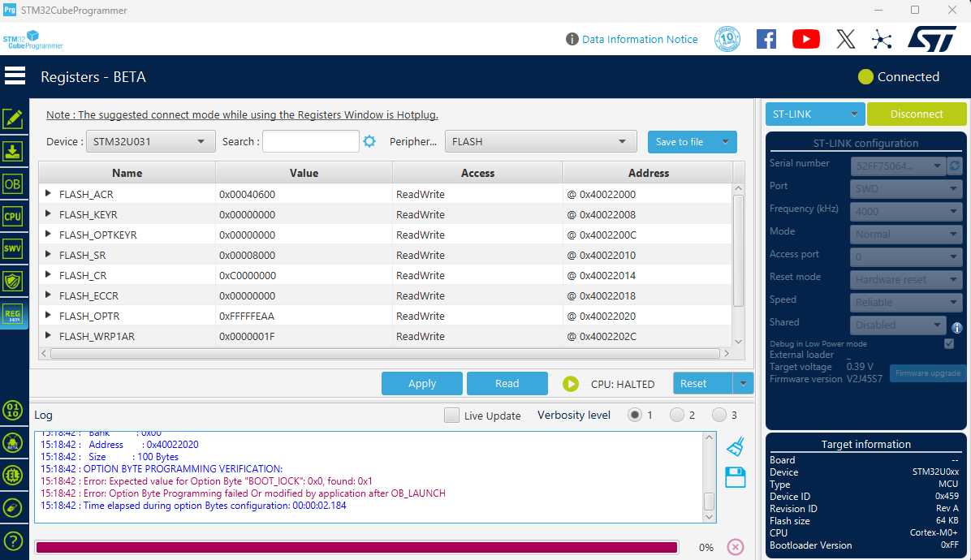
Task: Open the Data Information Notice link
Action: tap(641, 39)
